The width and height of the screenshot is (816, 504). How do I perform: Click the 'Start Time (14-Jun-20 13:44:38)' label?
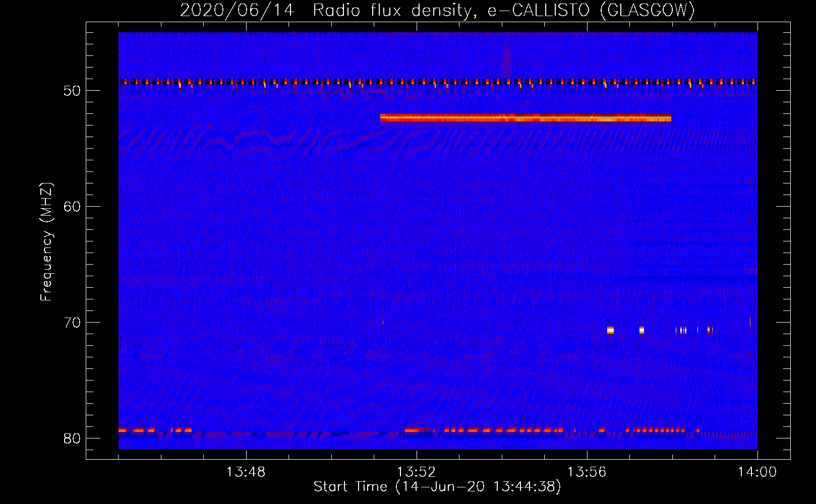coord(437,487)
